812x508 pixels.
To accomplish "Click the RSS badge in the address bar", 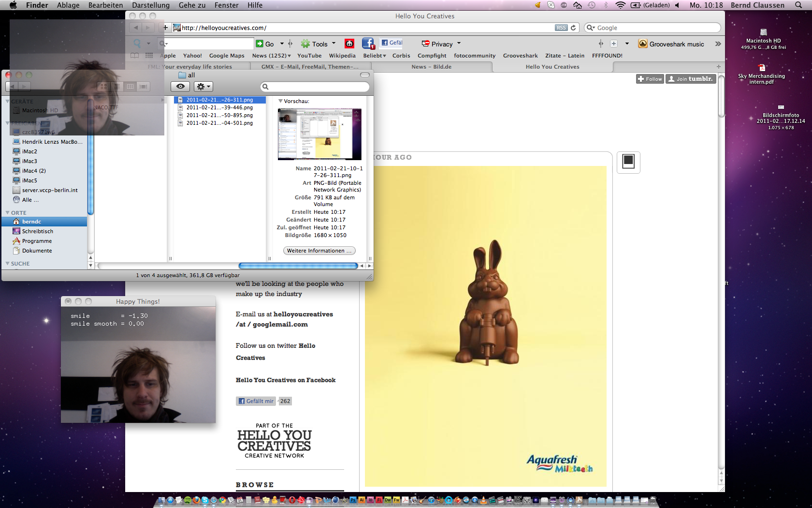I will (561, 28).
